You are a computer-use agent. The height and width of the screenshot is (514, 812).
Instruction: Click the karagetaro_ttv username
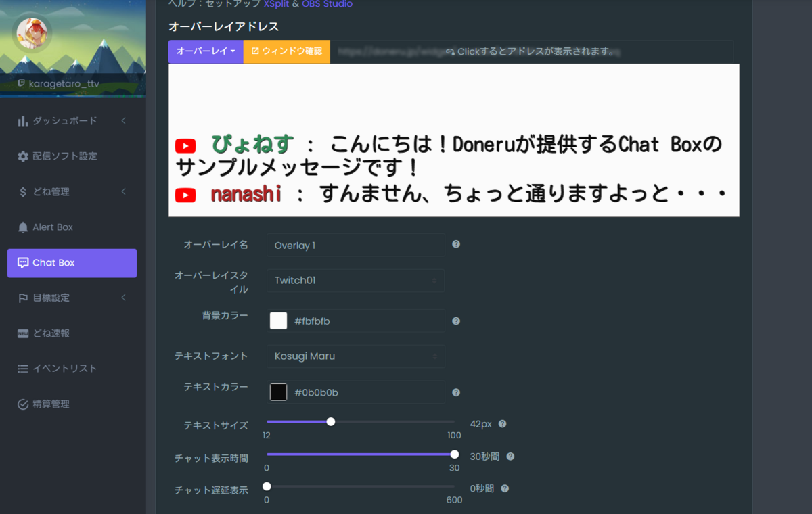(x=64, y=84)
